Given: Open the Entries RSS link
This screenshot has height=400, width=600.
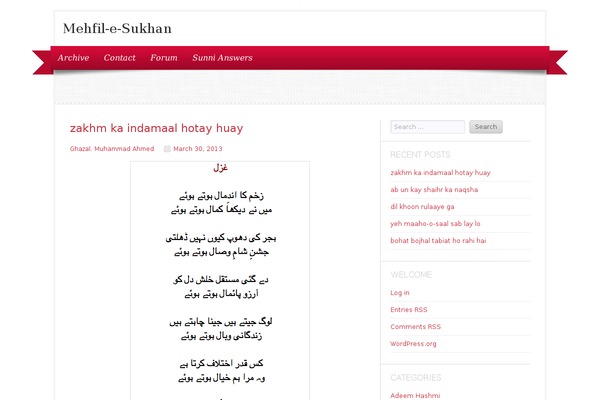Looking at the screenshot, I should pyautogui.click(x=409, y=310).
